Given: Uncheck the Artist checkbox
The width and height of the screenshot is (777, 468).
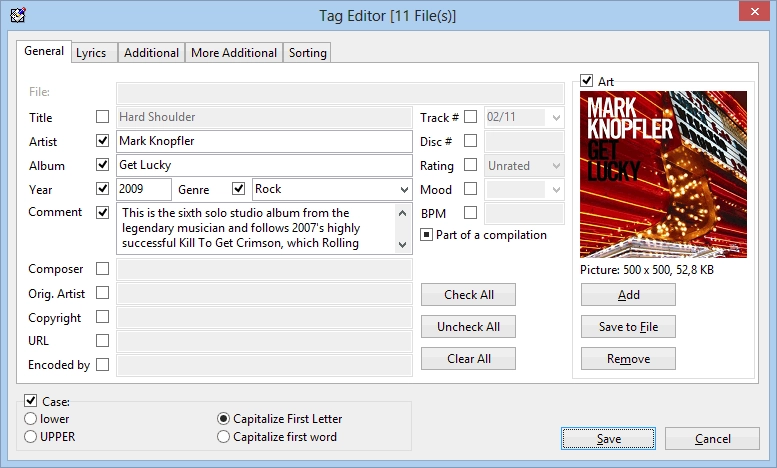Looking at the screenshot, I should (x=103, y=141).
